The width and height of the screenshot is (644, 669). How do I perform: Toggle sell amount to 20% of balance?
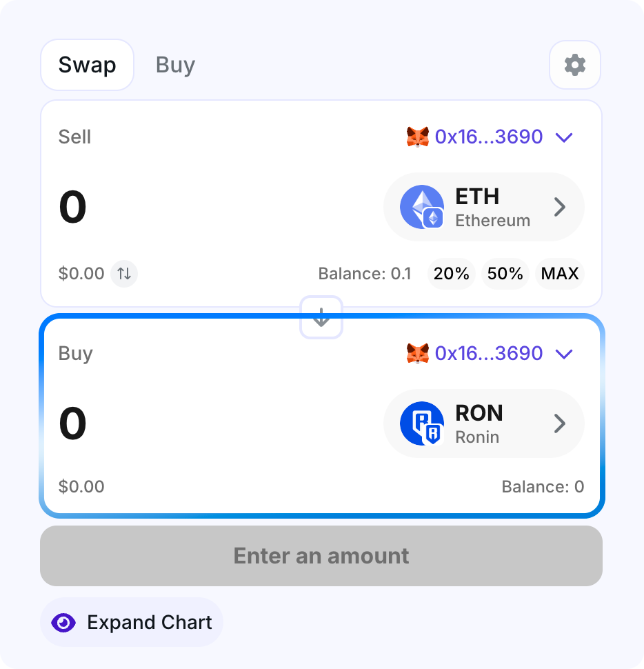click(451, 273)
